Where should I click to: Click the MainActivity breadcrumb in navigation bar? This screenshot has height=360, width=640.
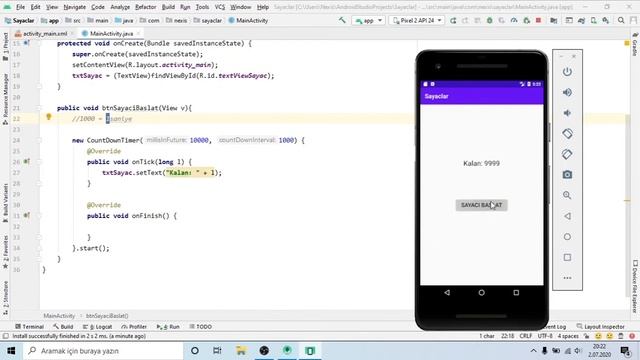click(248, 20)
